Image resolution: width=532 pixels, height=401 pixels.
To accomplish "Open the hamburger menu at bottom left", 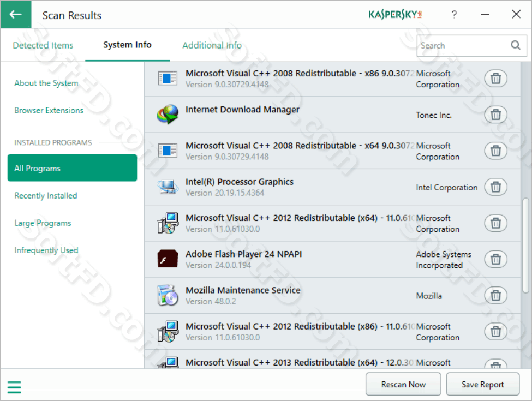I will 14,387.
